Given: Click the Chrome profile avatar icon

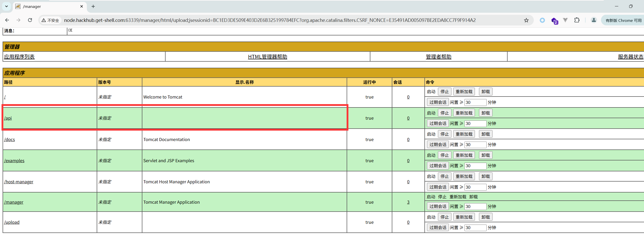Looking at the screenshot, I should click(x=594, y=20).
